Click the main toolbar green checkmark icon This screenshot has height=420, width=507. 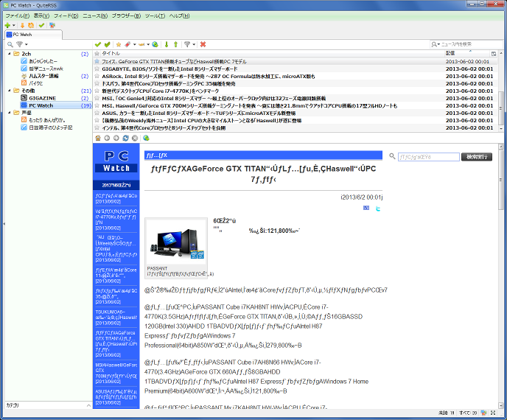[41, 25]
